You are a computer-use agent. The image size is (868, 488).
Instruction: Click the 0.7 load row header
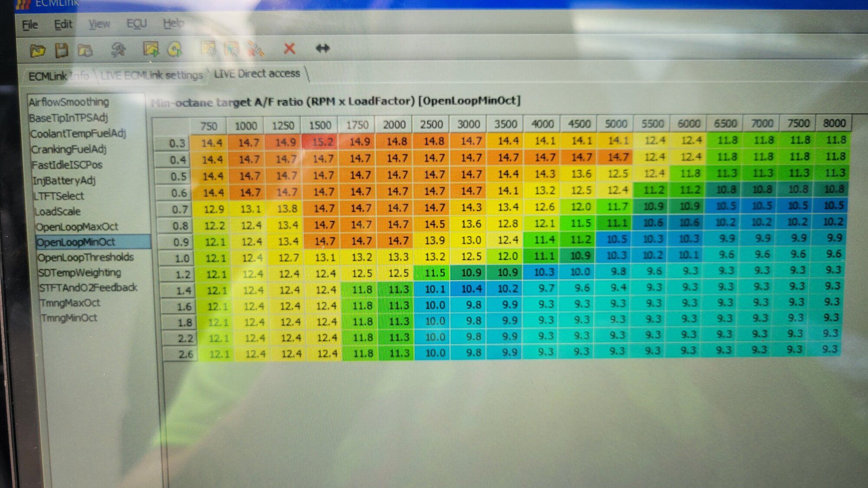click(174, 210)
